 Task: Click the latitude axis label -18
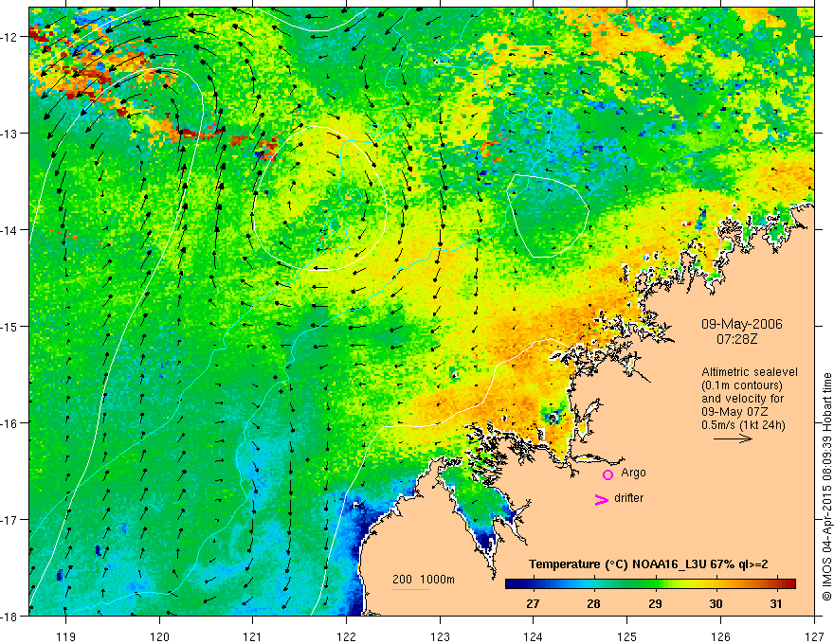[x=9, y=616]
